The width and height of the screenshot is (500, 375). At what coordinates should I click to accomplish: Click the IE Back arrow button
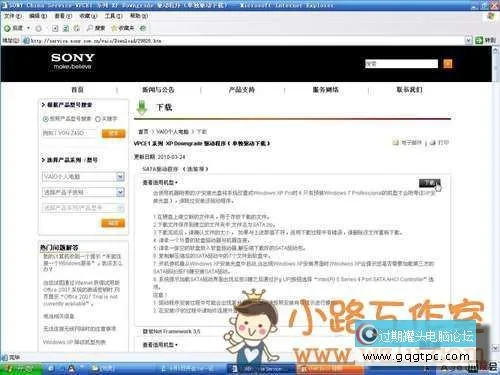13,28
